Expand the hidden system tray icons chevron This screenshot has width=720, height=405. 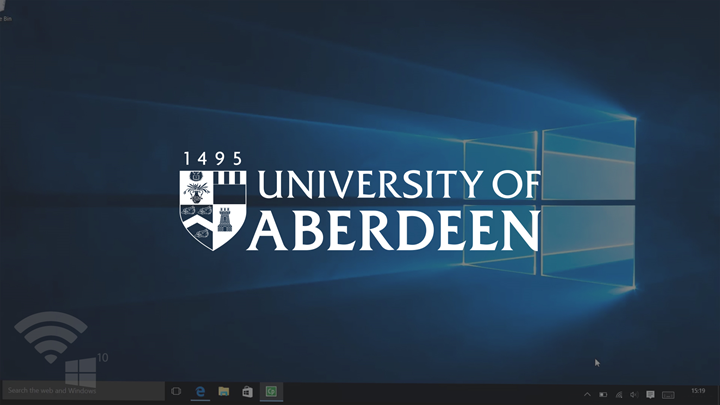587,394
